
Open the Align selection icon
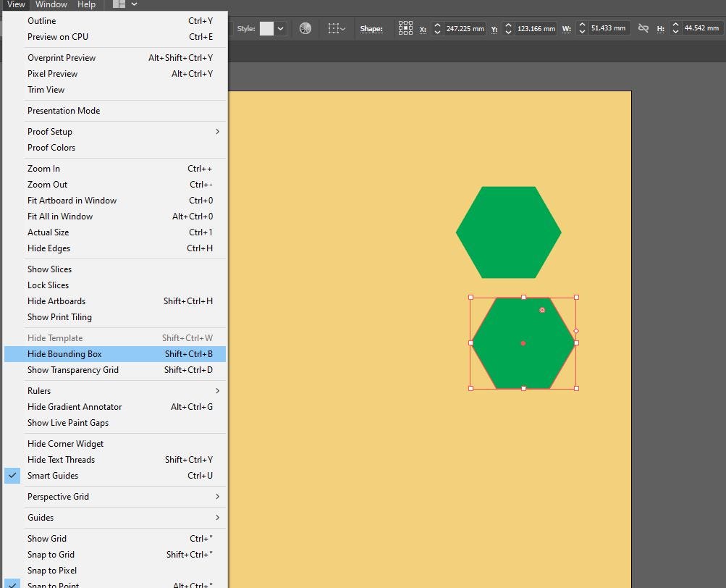click(x=336, y=28)
